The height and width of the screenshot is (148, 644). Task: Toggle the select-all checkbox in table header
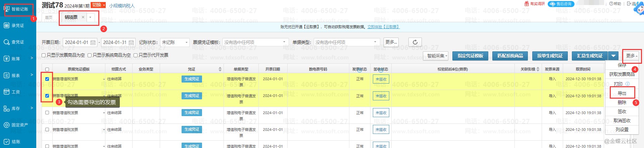click(47, 69)
